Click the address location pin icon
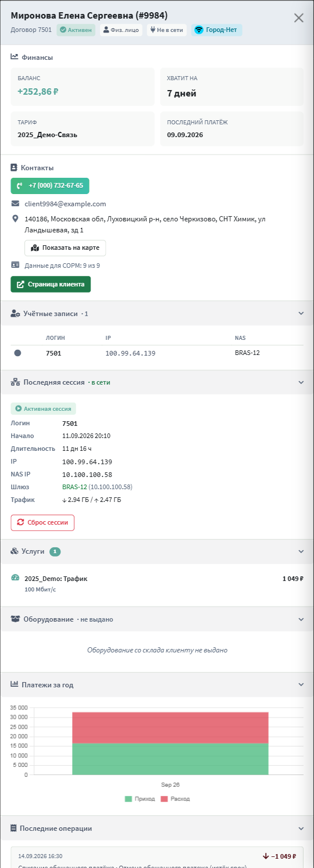 [x=15, y=219]
